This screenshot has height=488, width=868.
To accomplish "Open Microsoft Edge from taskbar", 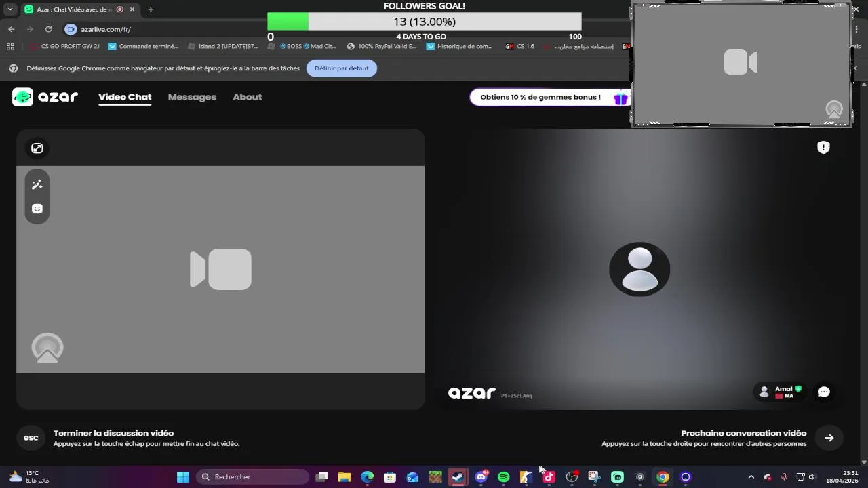I will tap(367, 477).
